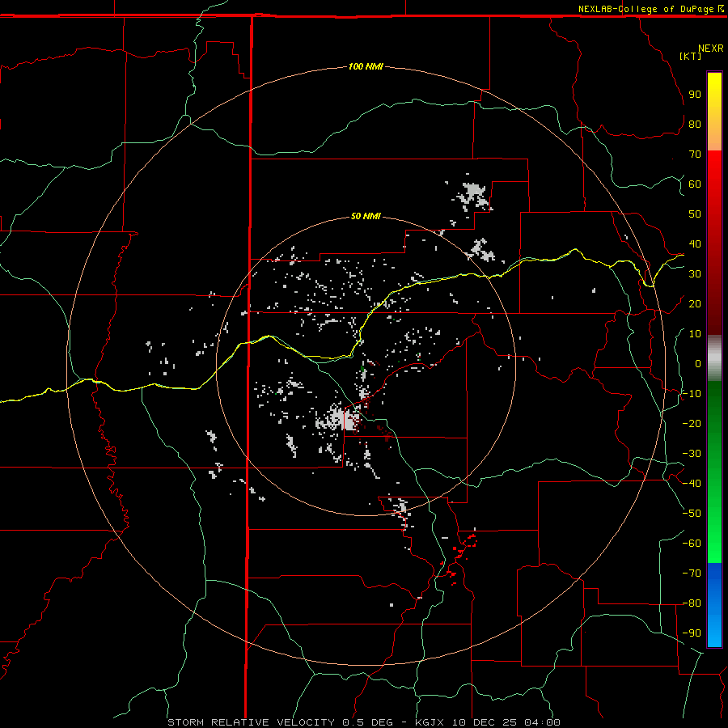The width and height of the screenshot is (728, 728).
Task: Click the 40 value on the velocity scale
Action: [x=695, y=244]
